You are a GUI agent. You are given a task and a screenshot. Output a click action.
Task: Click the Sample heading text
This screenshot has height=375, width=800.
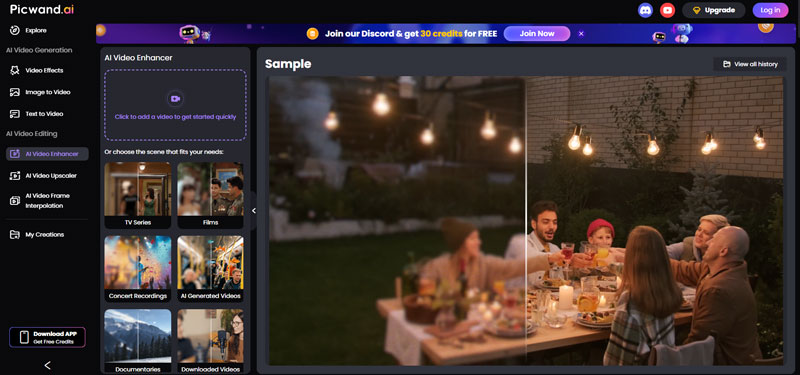288,64
